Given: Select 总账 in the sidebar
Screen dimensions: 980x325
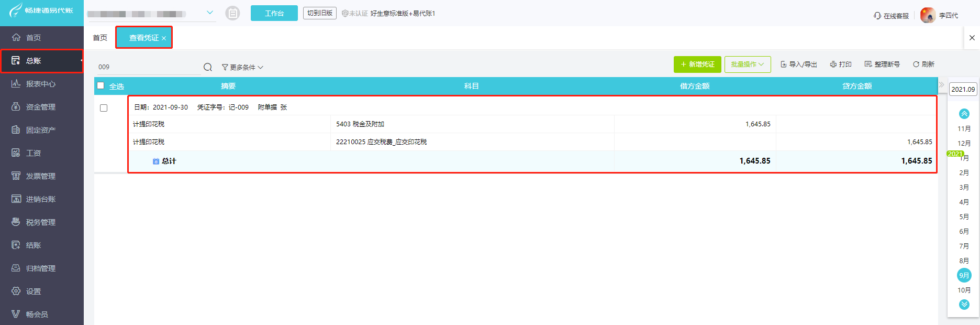Looking at the screenshot, I should [42, 61].
